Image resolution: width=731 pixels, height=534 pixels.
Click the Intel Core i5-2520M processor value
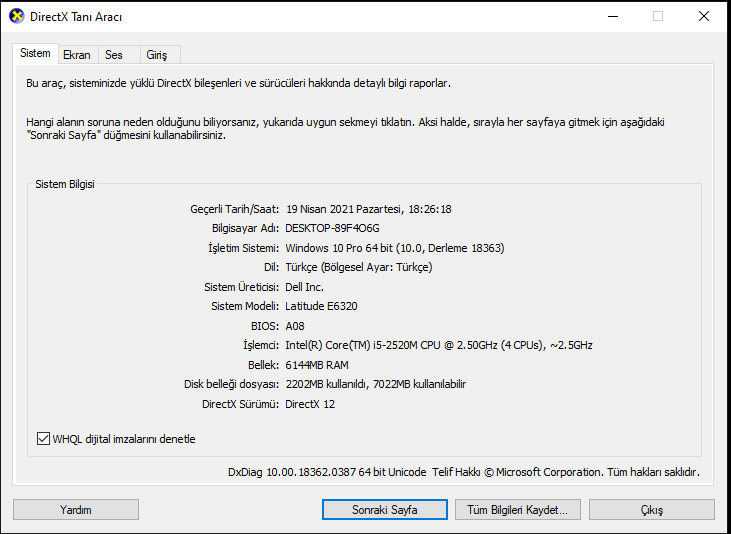pyautogui.click(x=439, y=346)
